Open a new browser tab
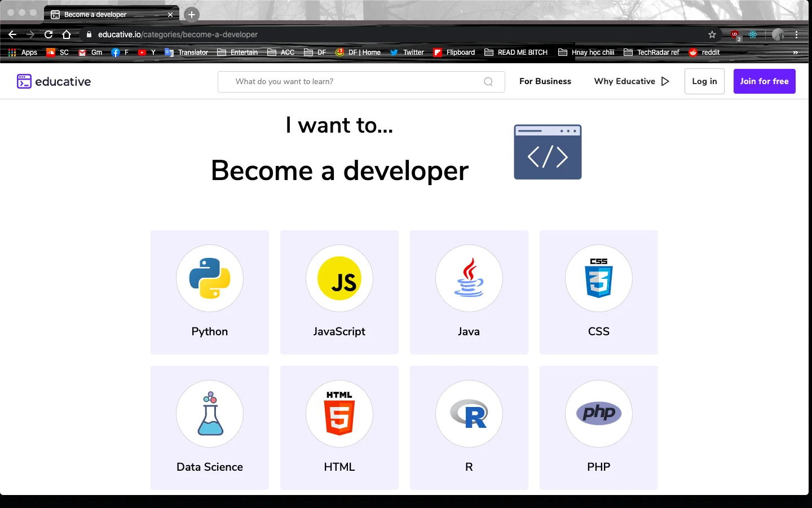 (192, 14)
